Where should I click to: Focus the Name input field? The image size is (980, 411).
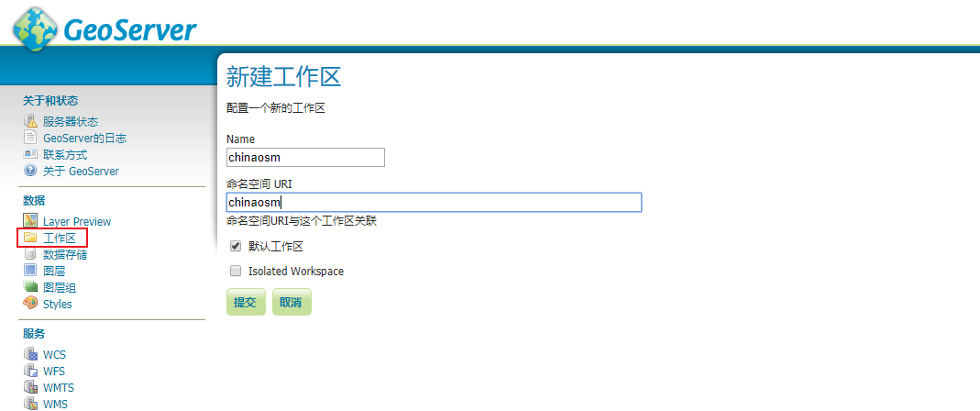305,157
